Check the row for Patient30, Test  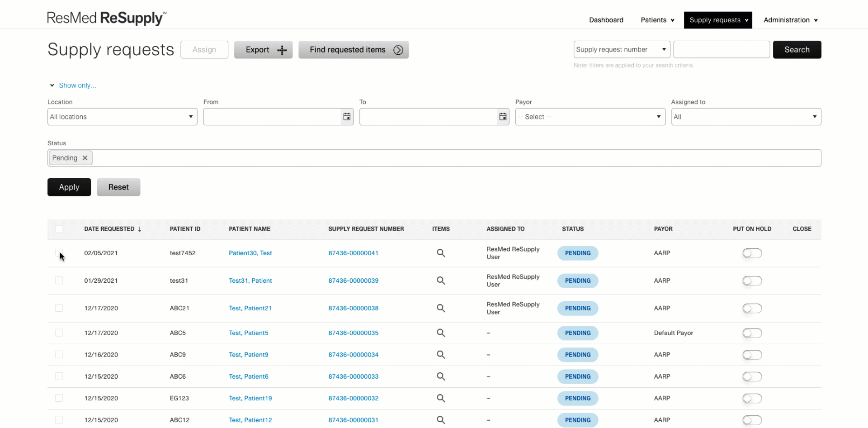point(59,252)
